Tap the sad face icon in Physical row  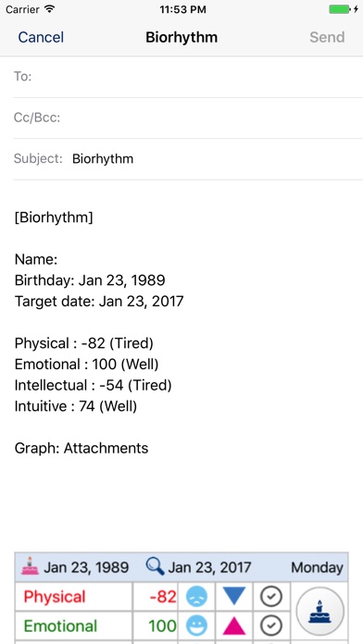(x=196, y=597)
